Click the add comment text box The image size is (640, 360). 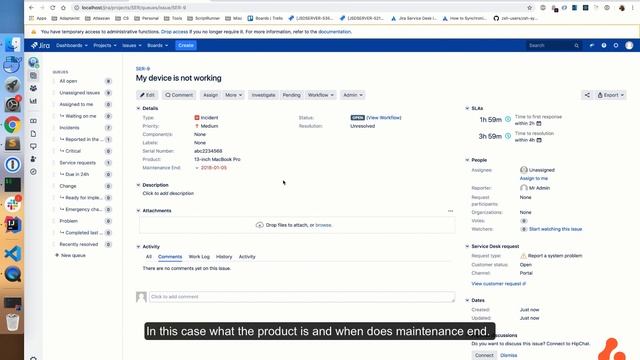302,297
